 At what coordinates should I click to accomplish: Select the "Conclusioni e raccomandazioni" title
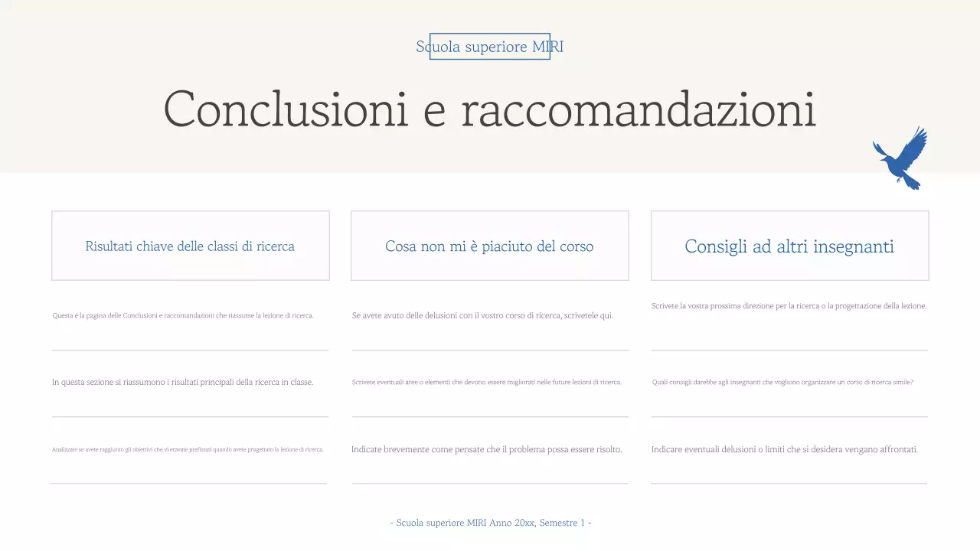point(489,109)
